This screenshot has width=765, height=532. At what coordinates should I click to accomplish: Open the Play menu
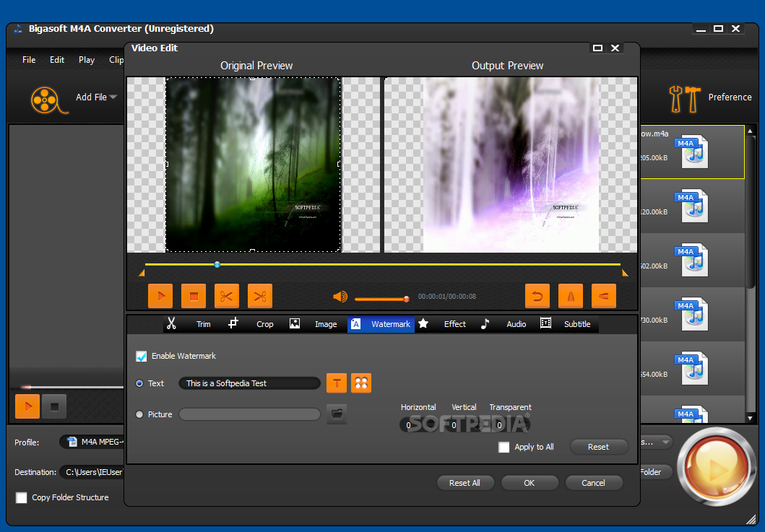[x=87, y=59]
